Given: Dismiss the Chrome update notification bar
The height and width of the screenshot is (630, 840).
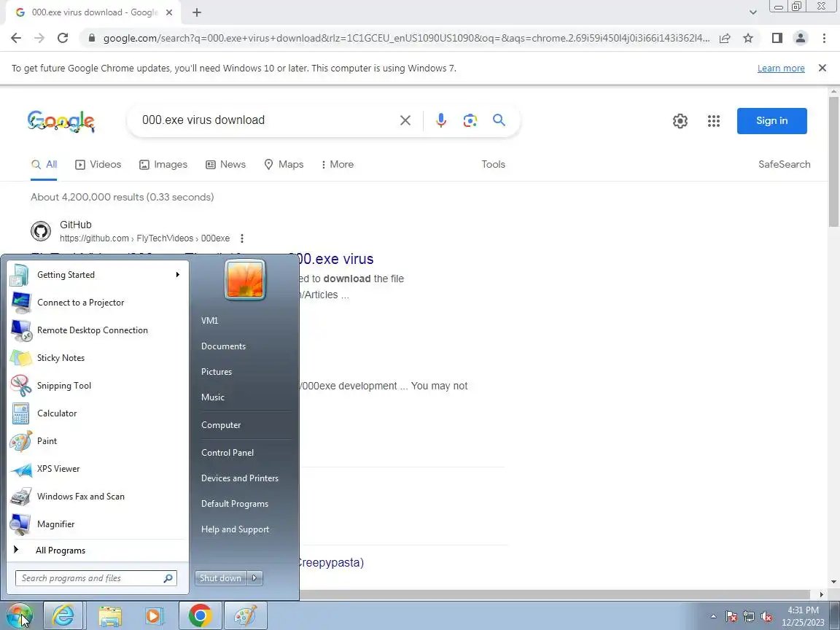Looking at the screenshot, I should tap(822, 68).
